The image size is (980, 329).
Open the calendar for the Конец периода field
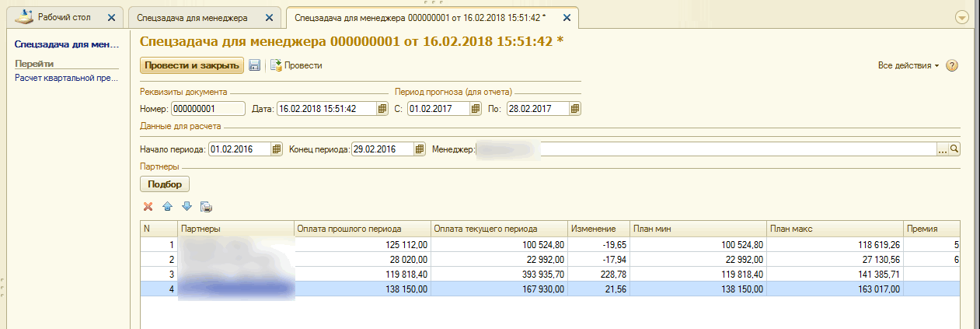(420, 149)
